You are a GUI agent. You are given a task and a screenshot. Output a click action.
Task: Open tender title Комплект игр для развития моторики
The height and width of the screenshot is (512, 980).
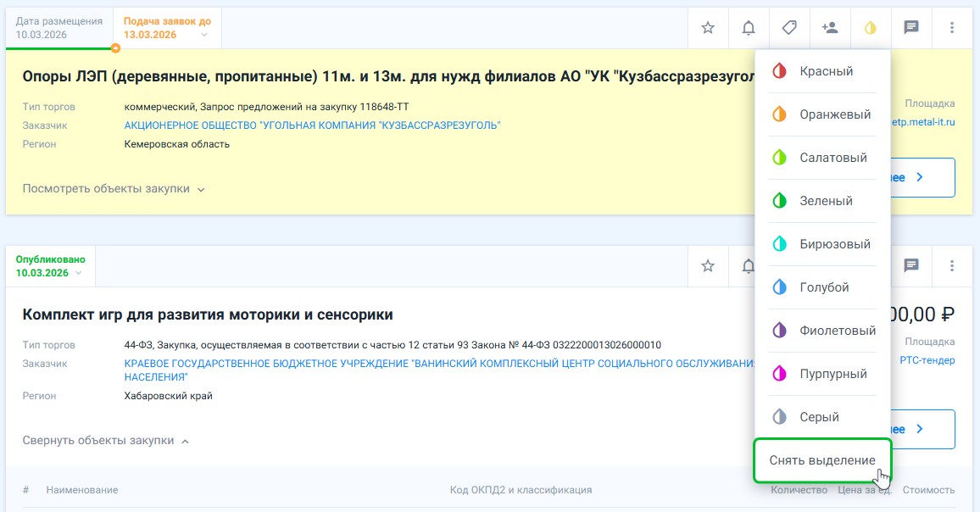pos(208,314)
